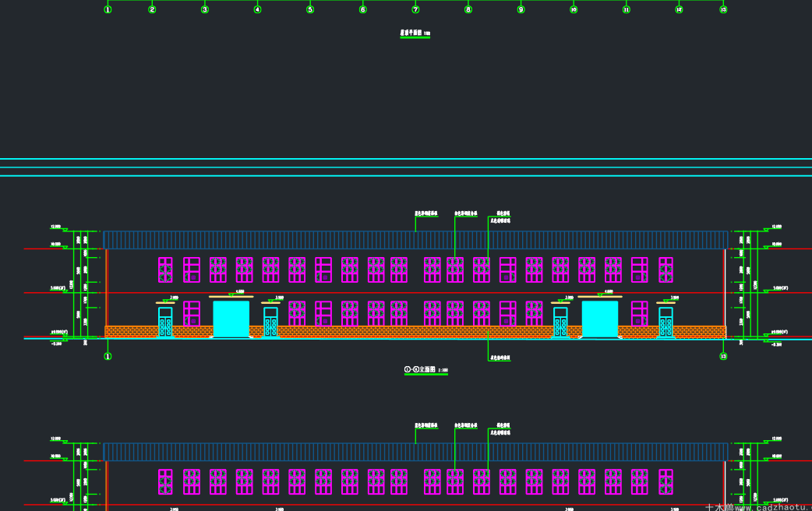Select grid axis bubble 5
Viewport: 812px width, 511px height.
tap(310, 9)
